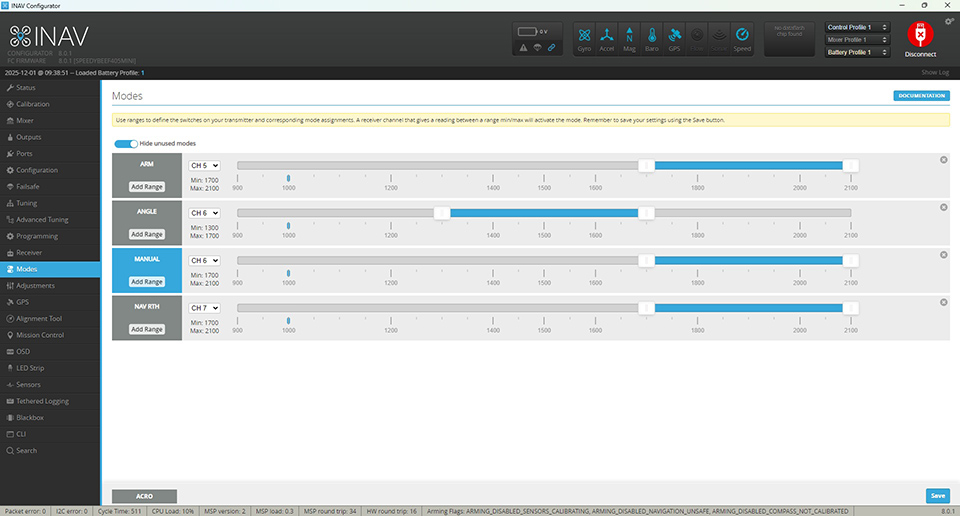Open the Documentation link
Image resolution: width=960 pixels, height=516 pixels.
point(921,96)
